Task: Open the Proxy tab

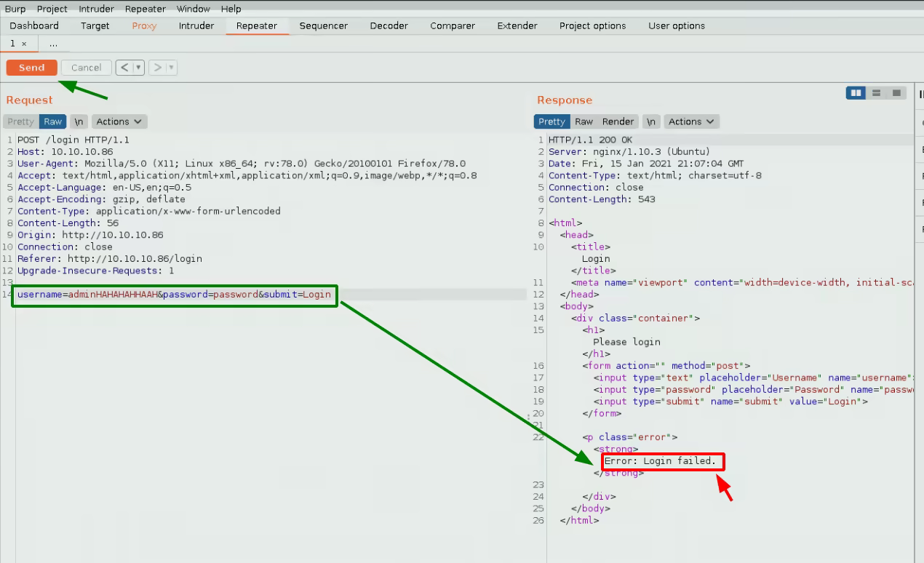Action: click(144, 25)
